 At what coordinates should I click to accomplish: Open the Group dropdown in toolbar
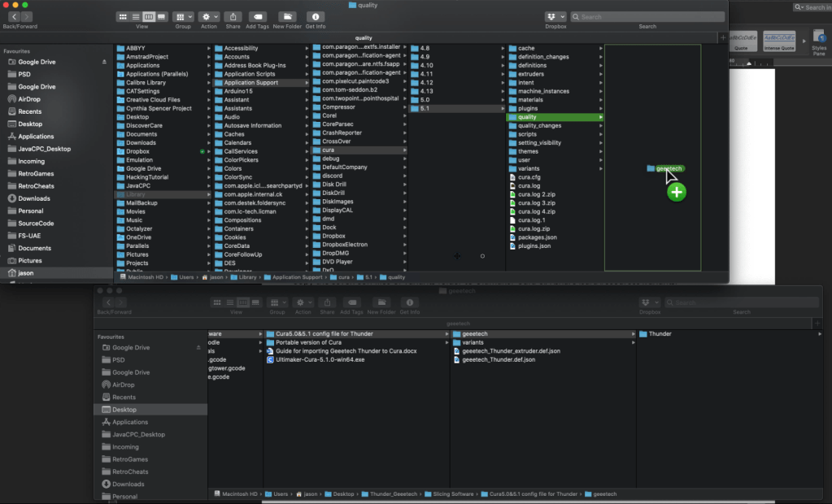(x=183, y=16)
